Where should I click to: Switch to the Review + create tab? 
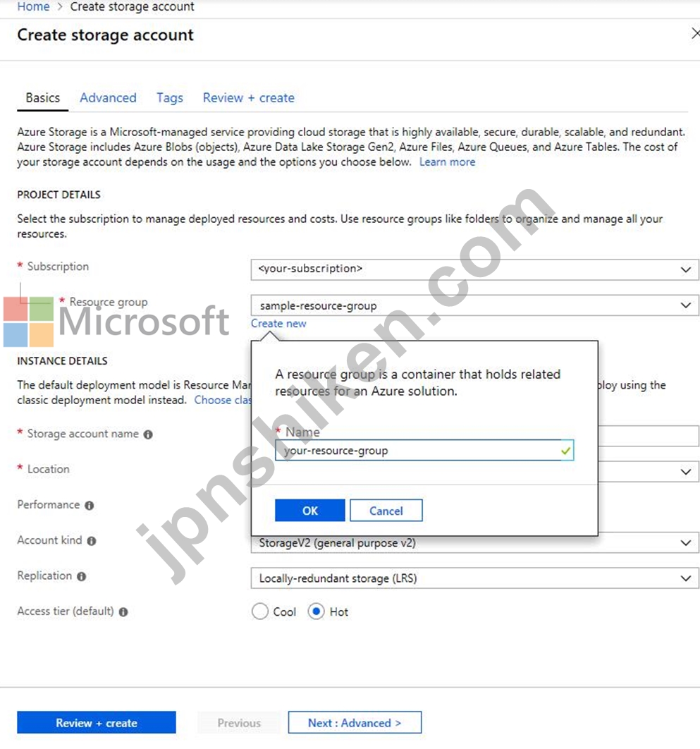click(248, 98)
